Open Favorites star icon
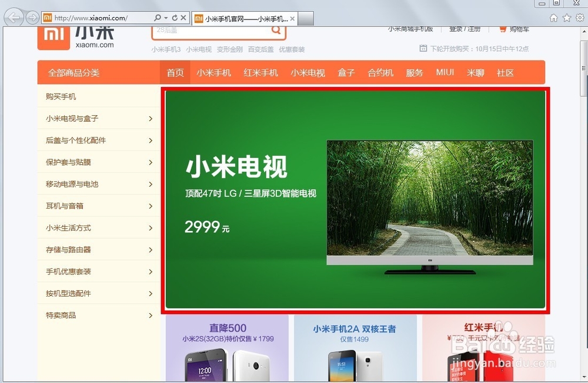Viewport: 588px width, 383px height. (567, 18)
